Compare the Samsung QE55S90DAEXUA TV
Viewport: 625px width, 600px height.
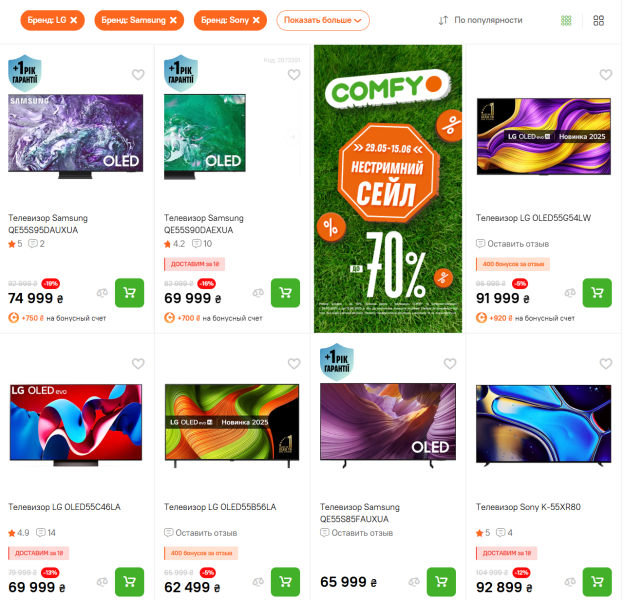pyautogui.click(x=258, y=293)
